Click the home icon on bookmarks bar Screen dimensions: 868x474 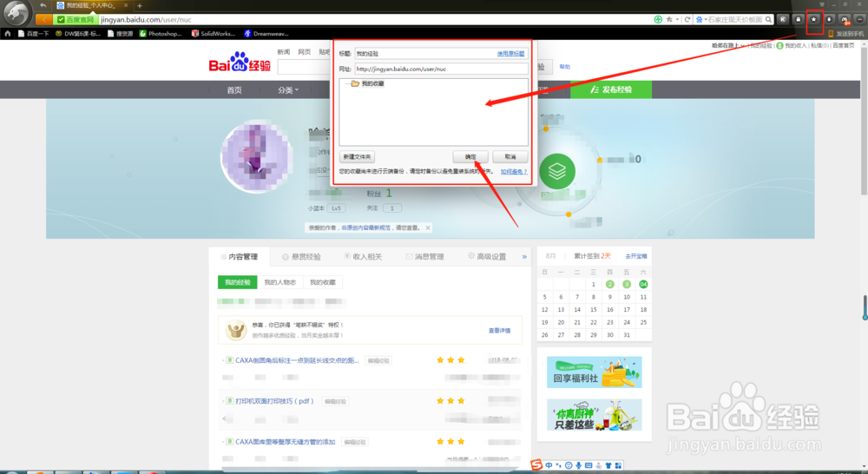[x=7, y=34]
